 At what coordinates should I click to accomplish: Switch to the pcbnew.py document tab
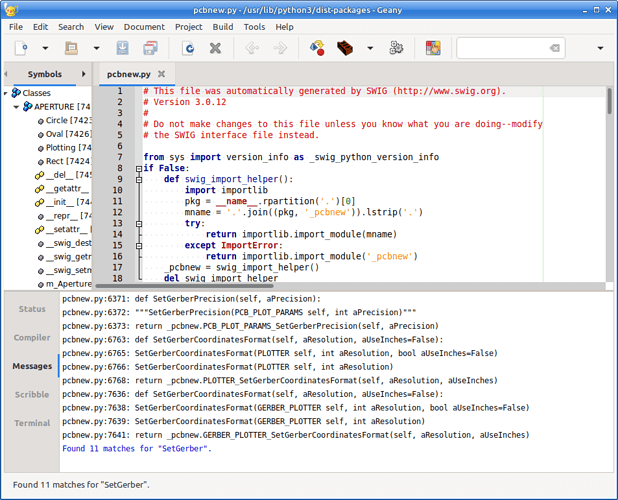pyautogui.click(x=128, y=74)
